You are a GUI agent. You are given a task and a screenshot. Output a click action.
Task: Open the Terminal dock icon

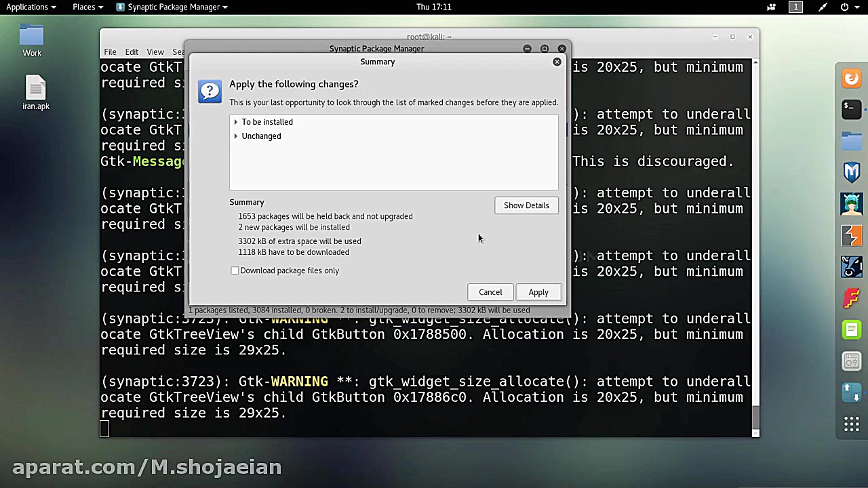851,109
